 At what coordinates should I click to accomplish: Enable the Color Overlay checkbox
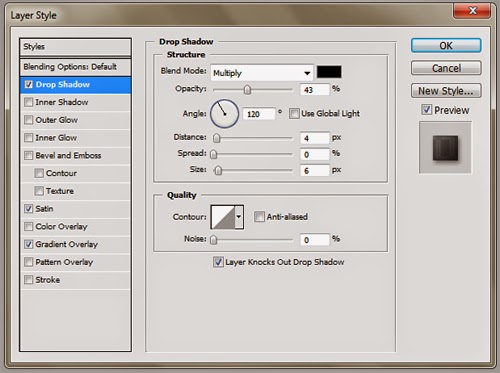pyautogui.click(x=29, y=226)
